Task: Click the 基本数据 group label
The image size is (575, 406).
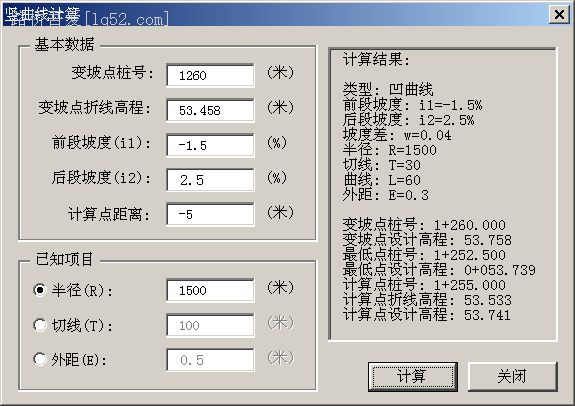Action: coord(64,45)
